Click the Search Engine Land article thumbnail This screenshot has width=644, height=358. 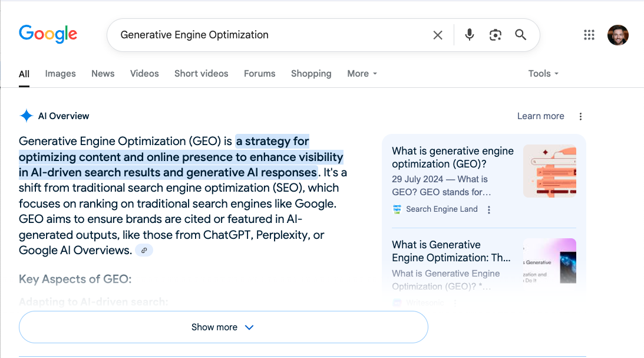550,171
